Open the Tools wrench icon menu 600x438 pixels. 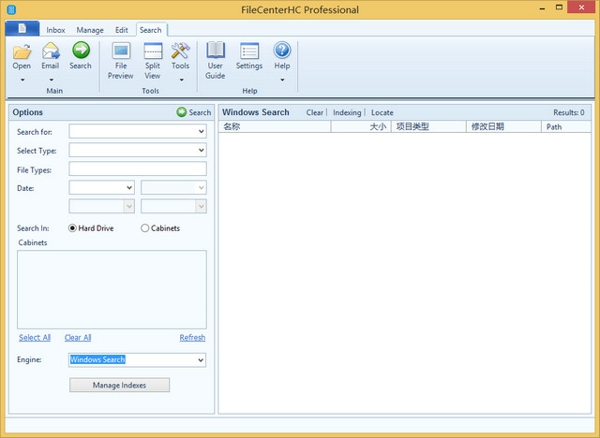pos(180,51)
